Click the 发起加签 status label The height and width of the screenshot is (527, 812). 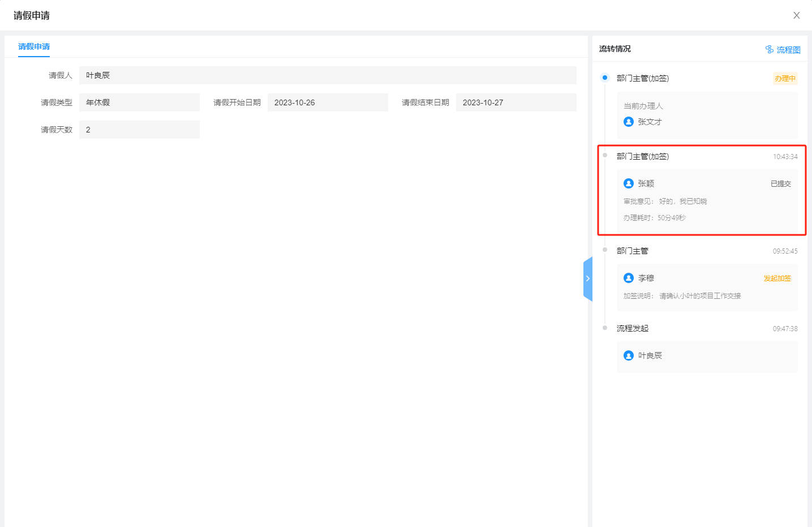[777, 279]
